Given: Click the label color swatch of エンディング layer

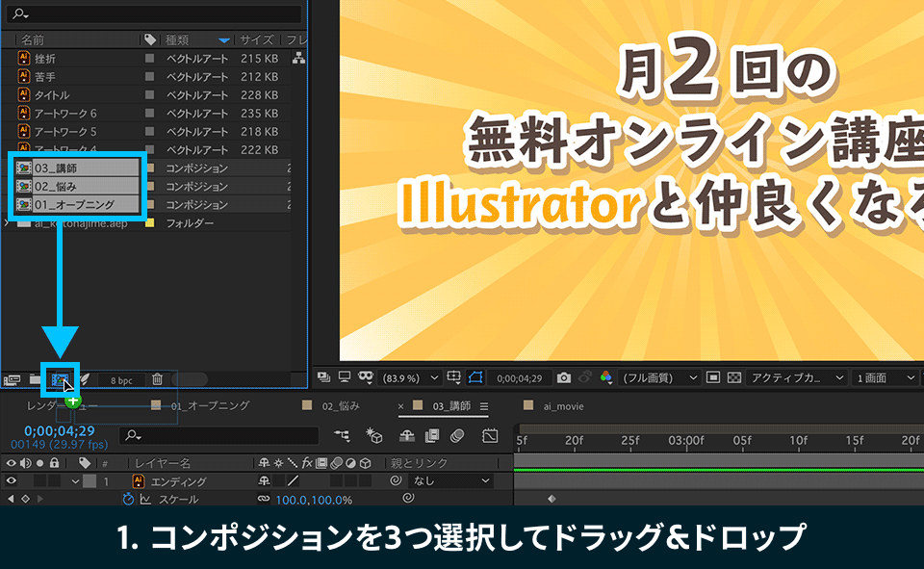Looking at the screenshot, I should (x=90, y=481).
